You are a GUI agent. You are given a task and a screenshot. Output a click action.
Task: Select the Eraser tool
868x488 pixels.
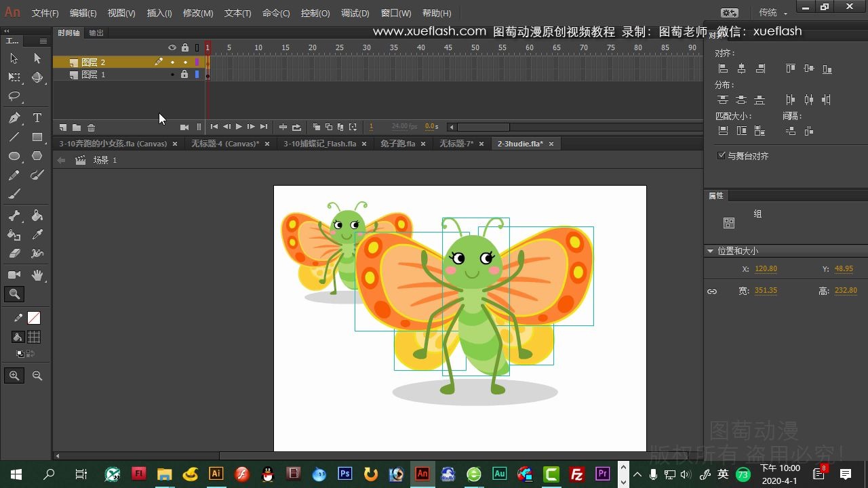click(14, 253)
